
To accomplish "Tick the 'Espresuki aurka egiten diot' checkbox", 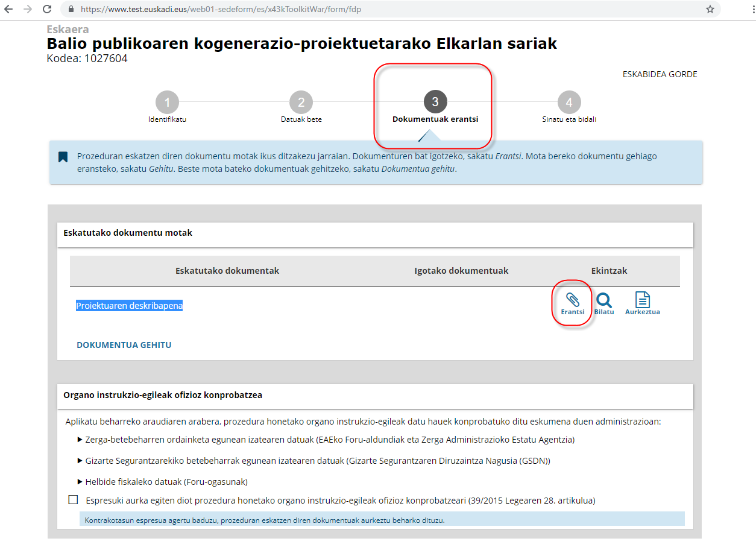I will [74, 500].
